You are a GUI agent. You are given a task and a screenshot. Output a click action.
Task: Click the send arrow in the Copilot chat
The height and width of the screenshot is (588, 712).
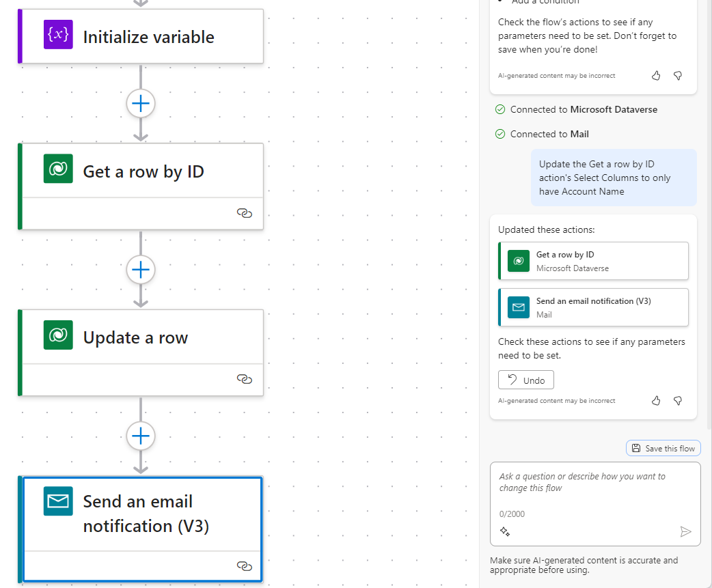(687, 531)
